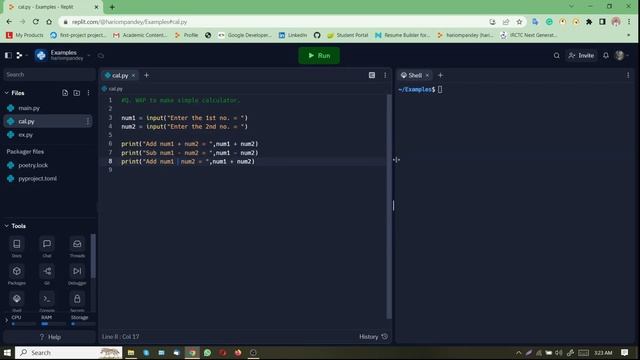Open the Console tool
The width and height of the screenshot is (640, 360).
click(47, 301)
